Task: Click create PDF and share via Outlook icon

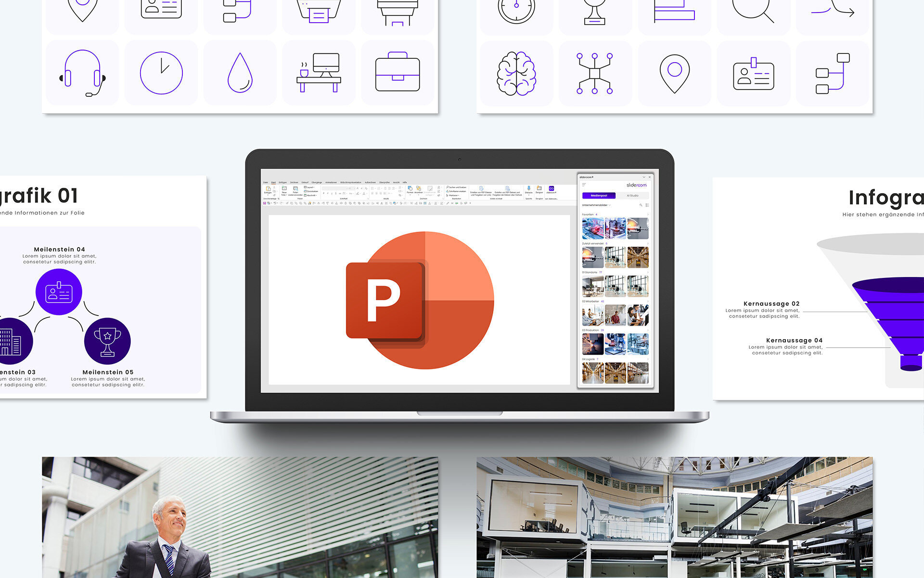Action: [507, 188]
